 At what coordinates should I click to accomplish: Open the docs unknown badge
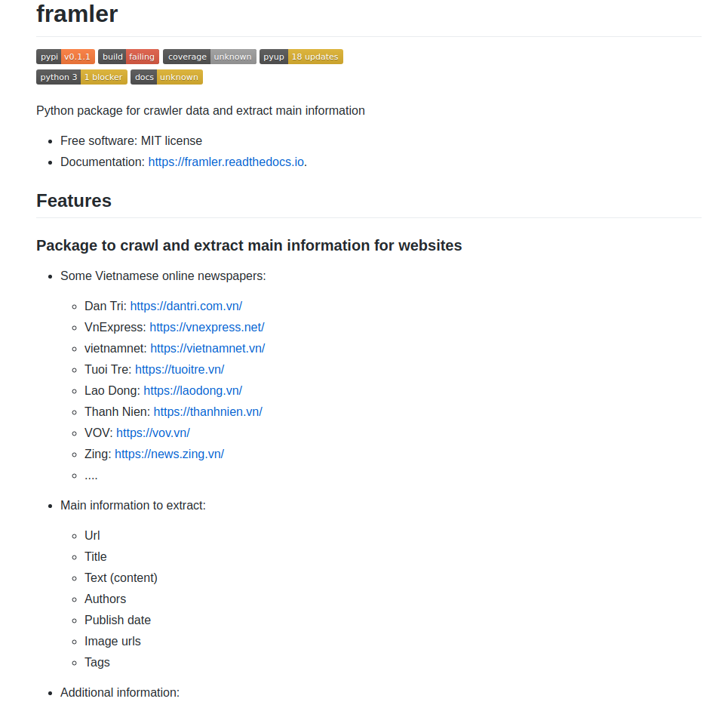167,77
